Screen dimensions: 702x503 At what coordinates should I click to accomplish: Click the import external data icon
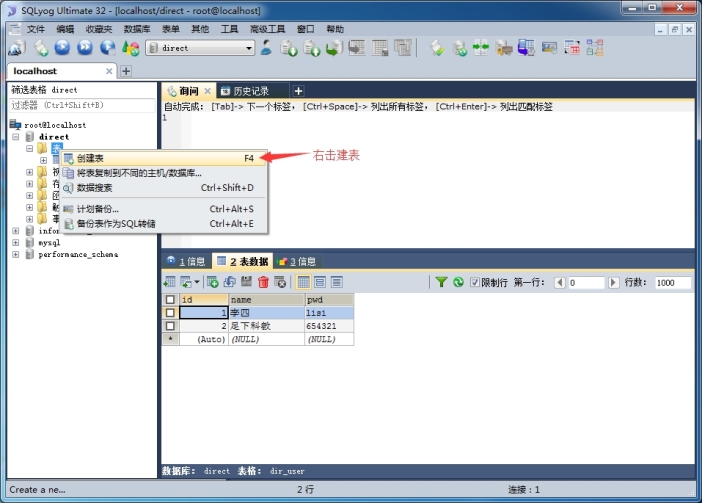click(x=504, y=48)
